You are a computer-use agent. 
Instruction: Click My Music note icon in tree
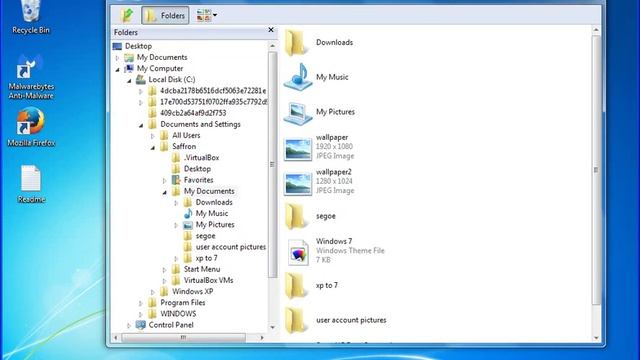[188, 213]
